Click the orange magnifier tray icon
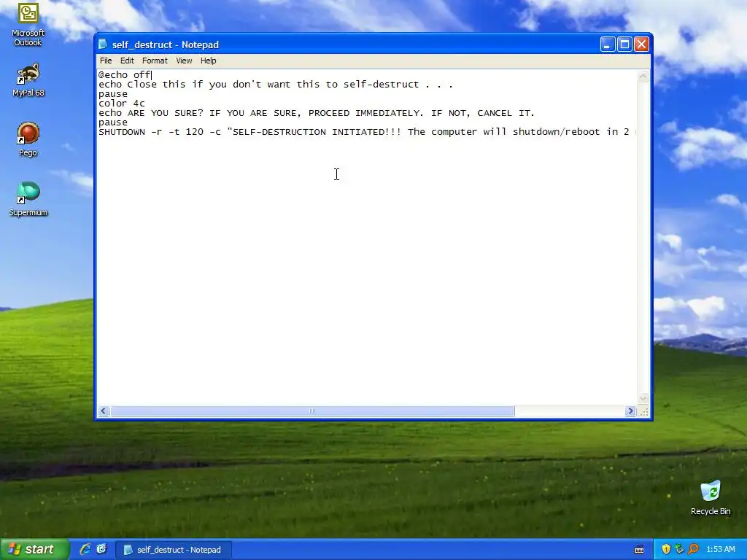The height and width of the screenshot is (560, 747). tap(693, 550)
